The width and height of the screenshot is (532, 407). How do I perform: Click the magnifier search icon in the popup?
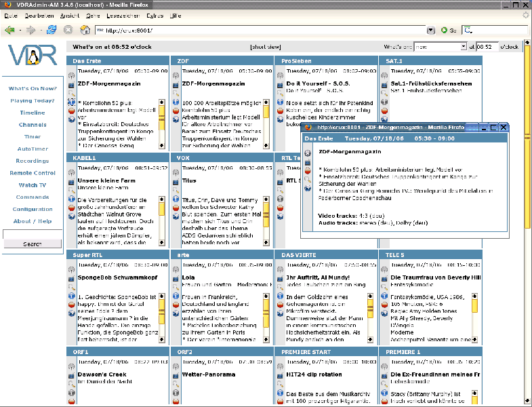(x=308, y=180)
